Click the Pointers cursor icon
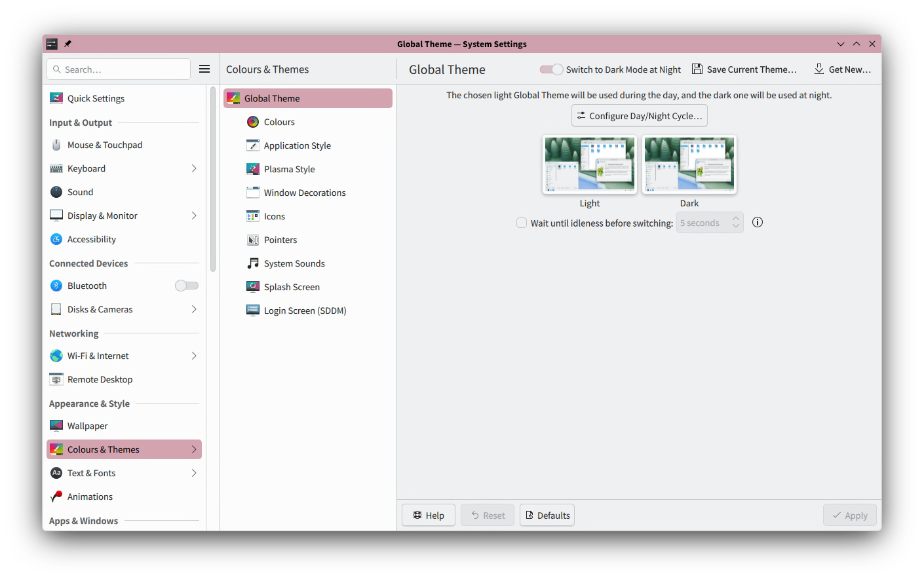The height and width of the screenshot is (581, 924). tap(253, 240)
